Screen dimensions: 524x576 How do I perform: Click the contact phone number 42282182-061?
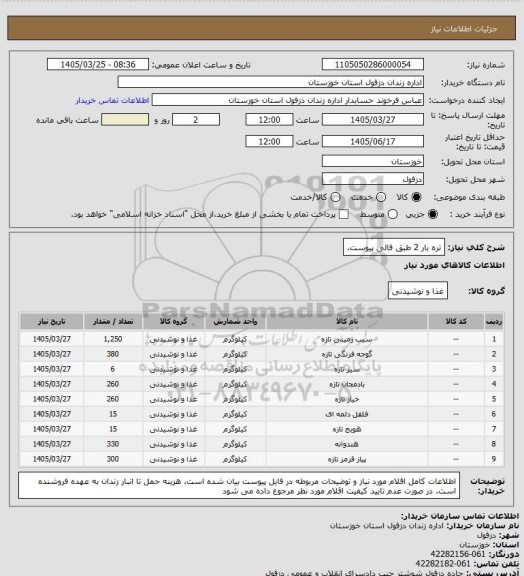pos(443,564)
